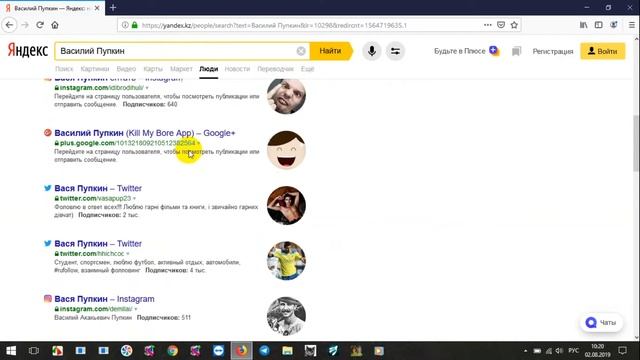Open Василий Пупкин Google+ result
The height and width of the screenshot is (360, 640).
click(x=144, y=133)
